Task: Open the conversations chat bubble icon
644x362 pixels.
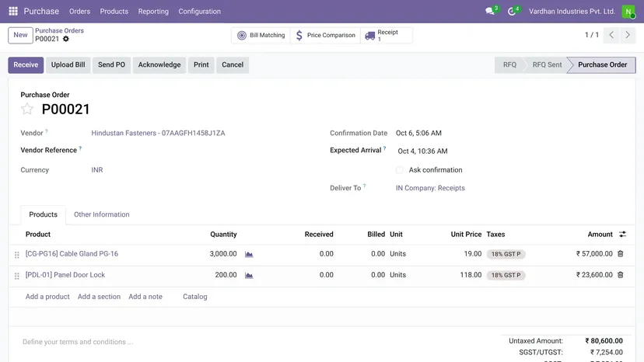Action: click(489, 11)
